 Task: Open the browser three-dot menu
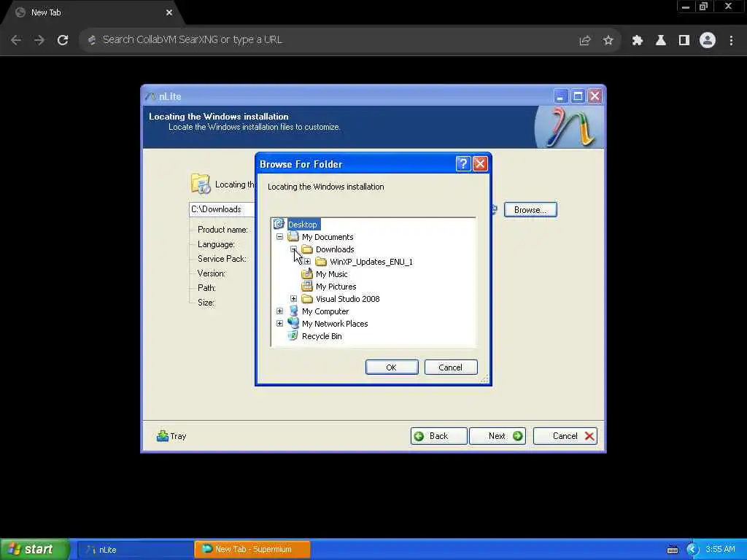[731, 41]
